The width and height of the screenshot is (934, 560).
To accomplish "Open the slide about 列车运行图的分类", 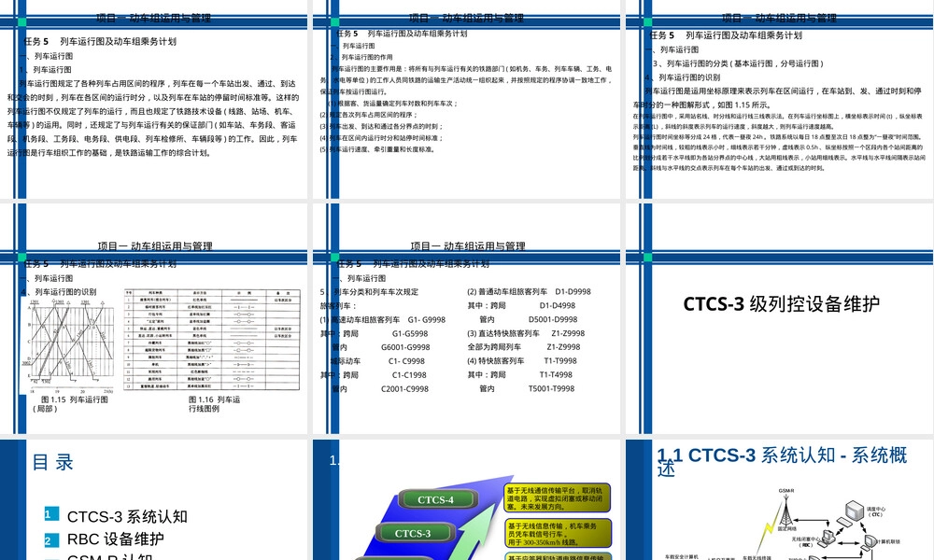I will [780, 99].
